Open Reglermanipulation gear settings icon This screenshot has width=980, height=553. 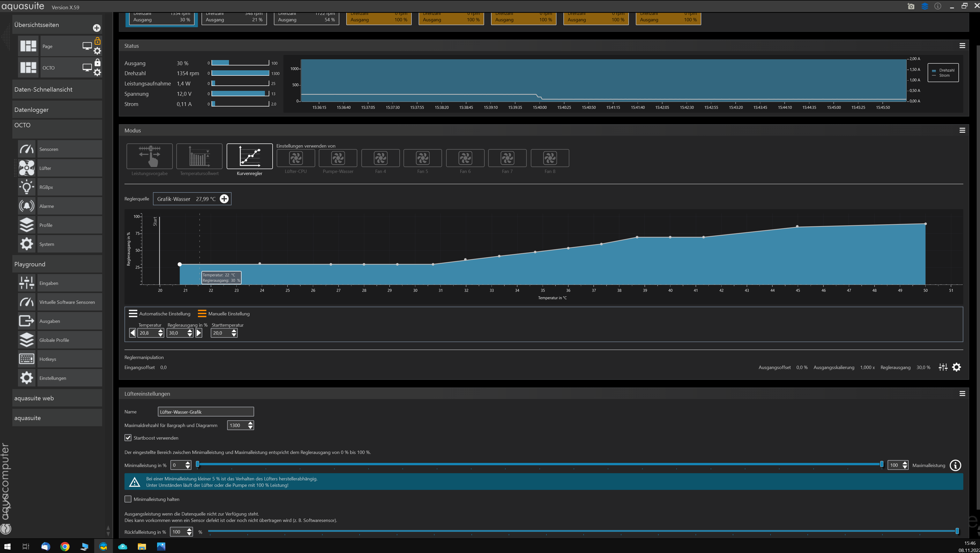[x=956, y=367]
